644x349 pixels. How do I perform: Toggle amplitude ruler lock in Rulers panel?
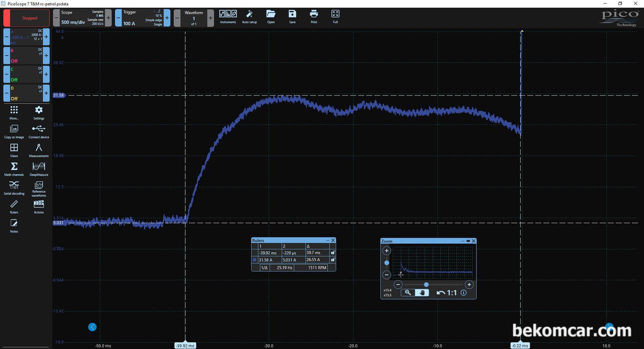[333, 260]
